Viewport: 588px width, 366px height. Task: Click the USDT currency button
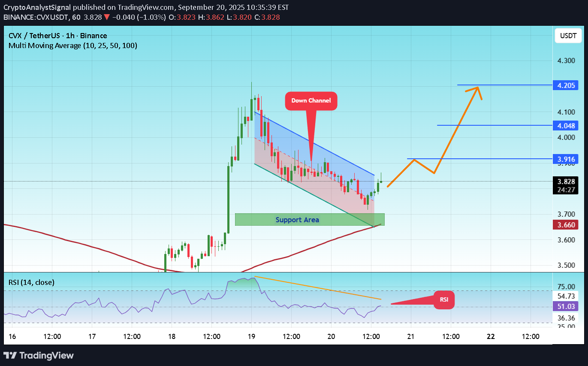pyautogui.click(x=568, y=36)
